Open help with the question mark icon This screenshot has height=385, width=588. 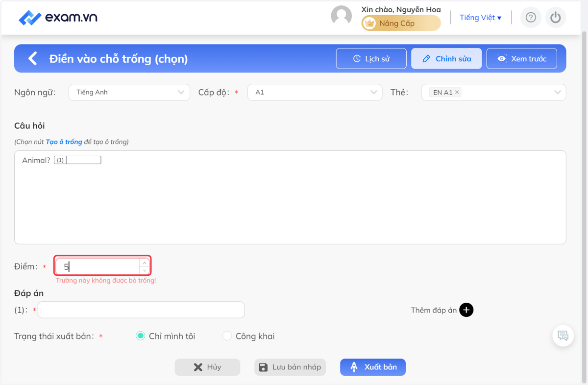pos(531,18)
